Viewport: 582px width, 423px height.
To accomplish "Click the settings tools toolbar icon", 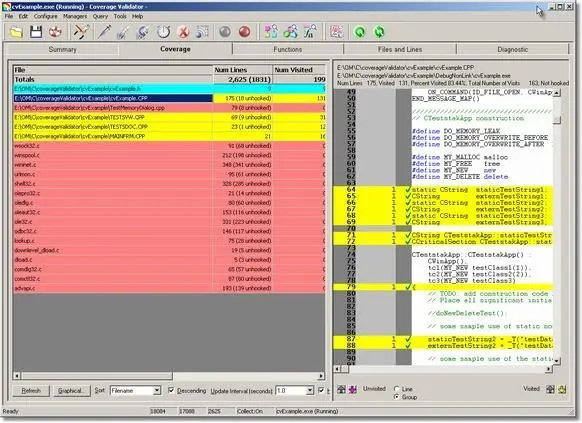I will pyautogui.click(x=81, y=32).
